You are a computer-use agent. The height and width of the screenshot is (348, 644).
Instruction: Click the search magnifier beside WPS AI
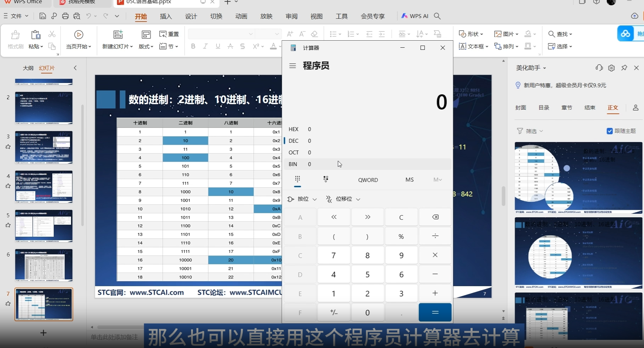[437, 16]
